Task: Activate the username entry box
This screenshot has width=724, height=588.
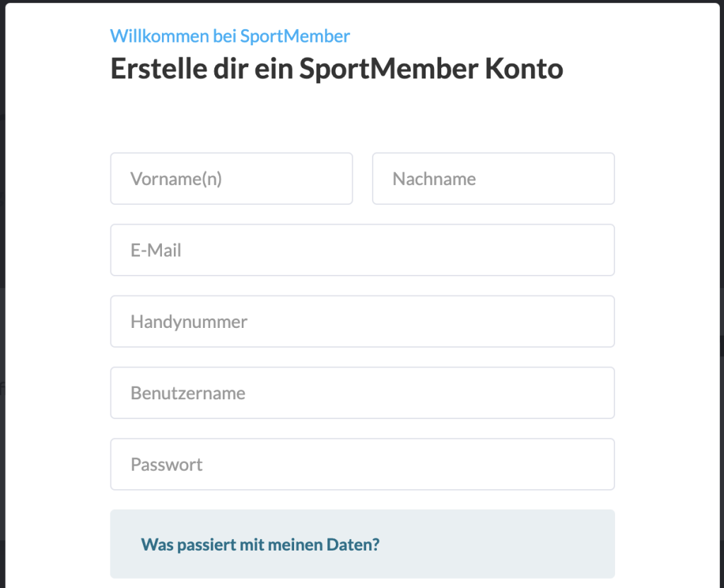Action: pos(362,393)
